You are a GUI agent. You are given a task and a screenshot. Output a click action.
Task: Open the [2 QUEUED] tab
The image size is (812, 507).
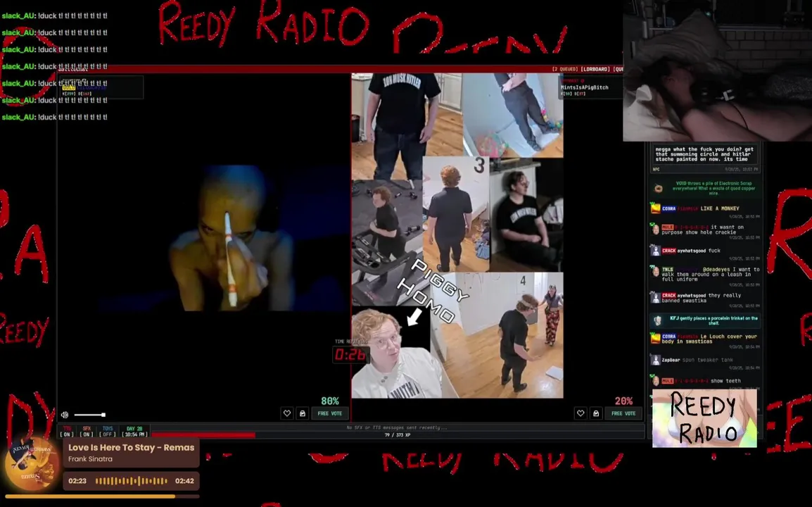[x=564, y=69]
